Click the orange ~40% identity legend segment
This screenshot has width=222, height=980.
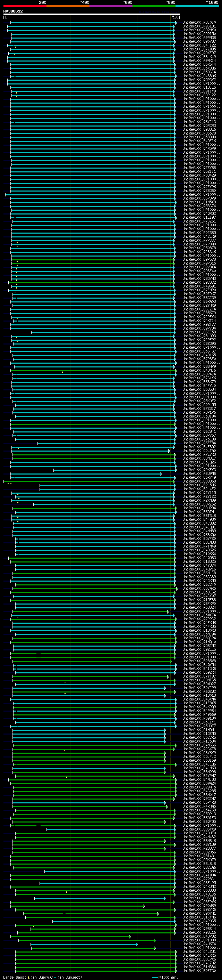tap(68, 6)
